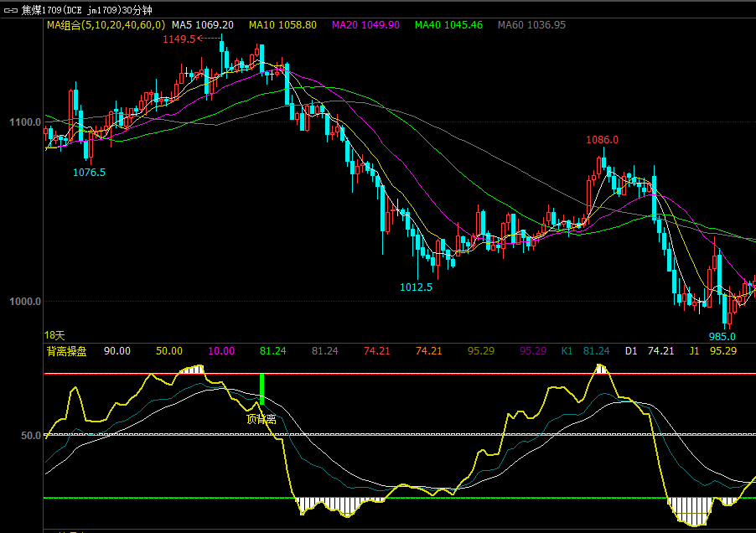Click the 1086.0 high price label
This screenshot has height=533, width=756.
(602, 140)
